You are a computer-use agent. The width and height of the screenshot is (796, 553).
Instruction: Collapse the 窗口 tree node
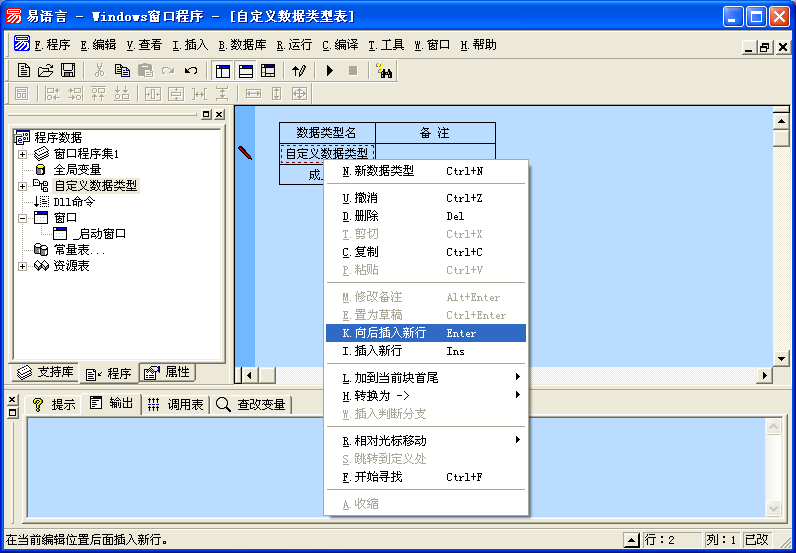22,218
